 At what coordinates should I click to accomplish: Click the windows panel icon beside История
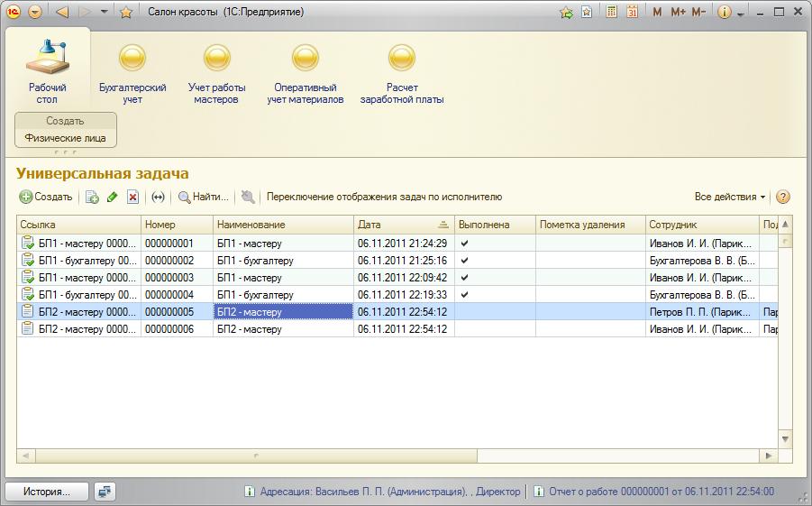point(105,492)
